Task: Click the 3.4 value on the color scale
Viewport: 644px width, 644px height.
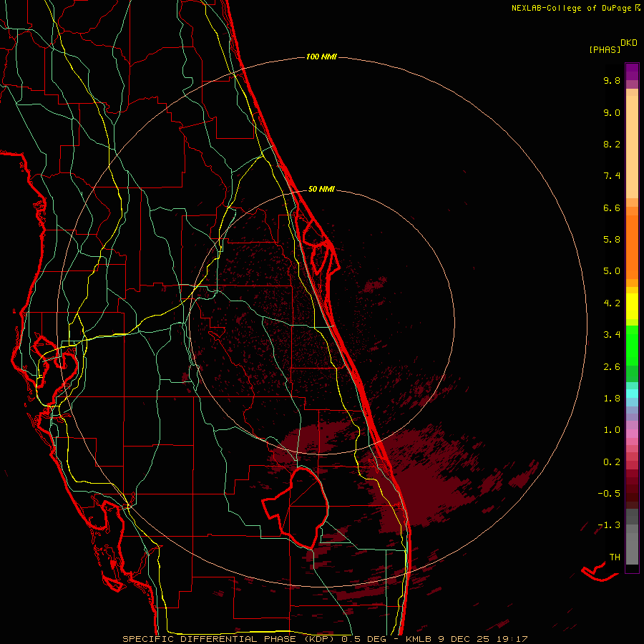Action: tap(612, 335)
